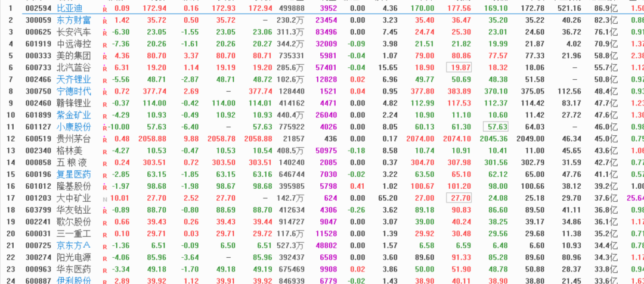The width and height of the screenshot is (644, 284).
Task: Click stock name 歌尔股份
Action: point(74,222)
